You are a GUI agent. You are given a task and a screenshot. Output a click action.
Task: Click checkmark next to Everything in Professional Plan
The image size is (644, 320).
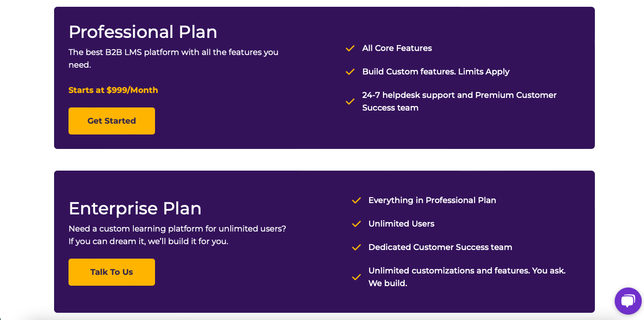pos(356,200)
